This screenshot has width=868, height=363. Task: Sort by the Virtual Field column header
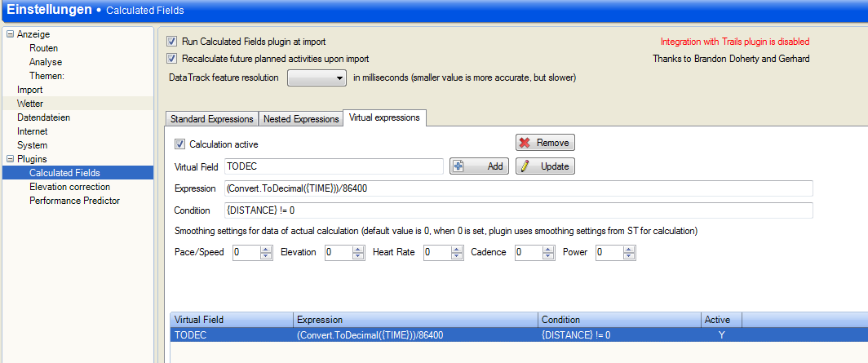[x=231, y=320]
